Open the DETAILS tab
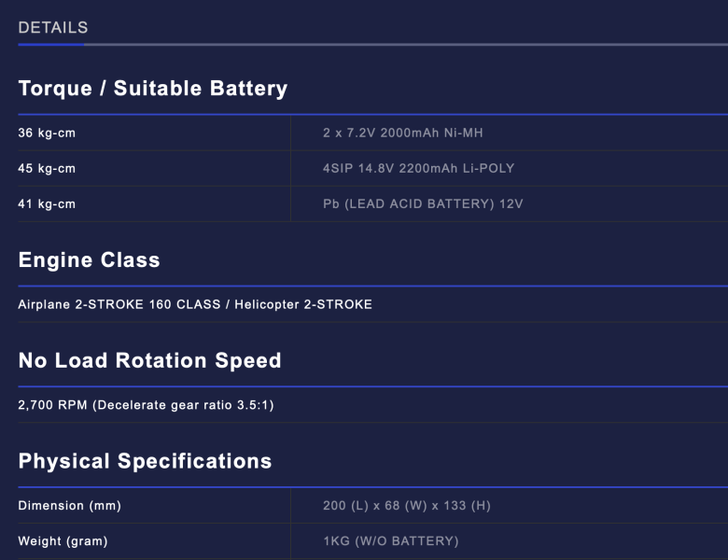 click(x=53, y=28)
